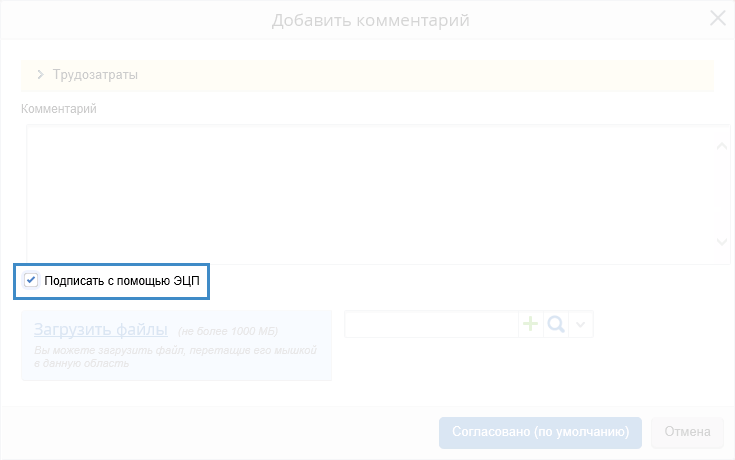Viewport: 735px width, 460px height.
Task: Click the green plus add icon
Action: click(x=531, y=324)
